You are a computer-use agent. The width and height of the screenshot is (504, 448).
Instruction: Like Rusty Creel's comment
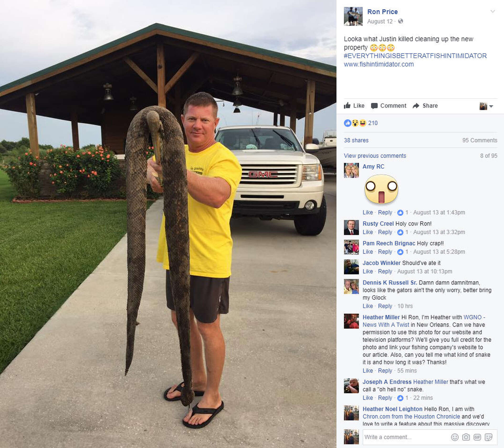(x=367, y=232)
